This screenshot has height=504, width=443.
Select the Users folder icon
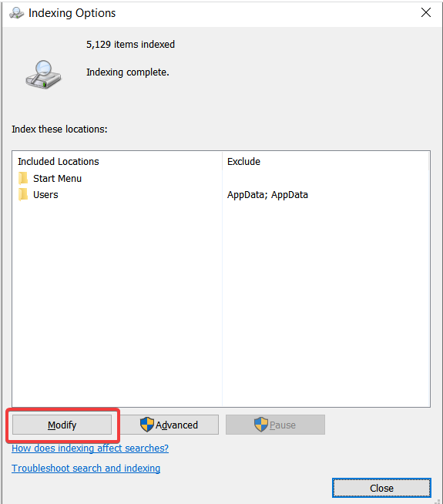(23, 194)
